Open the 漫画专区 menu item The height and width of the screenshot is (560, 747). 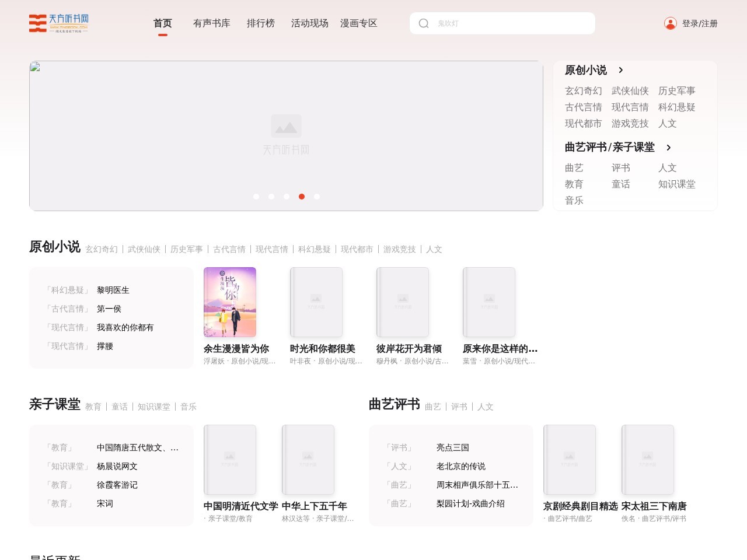[359, 23]
